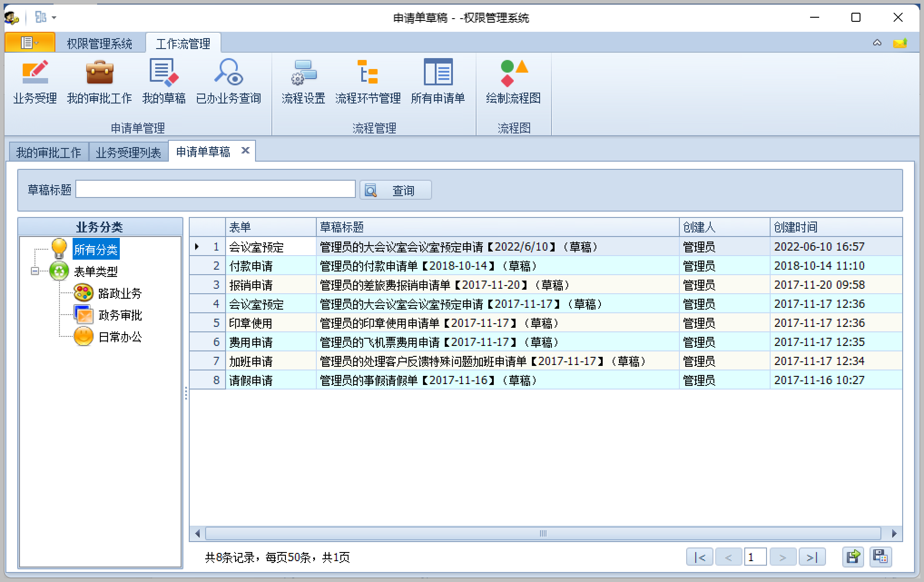Click the mail envelope icon top right

(899, 43)
